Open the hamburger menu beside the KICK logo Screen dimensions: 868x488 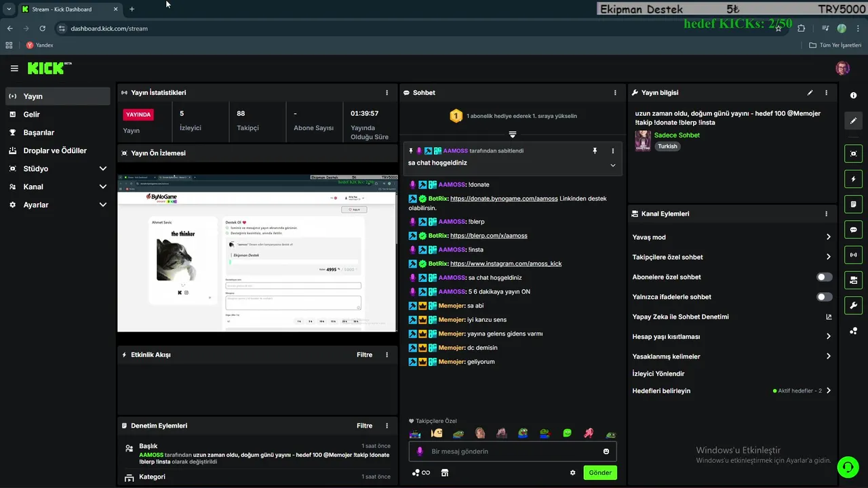(x=14, y=68)
